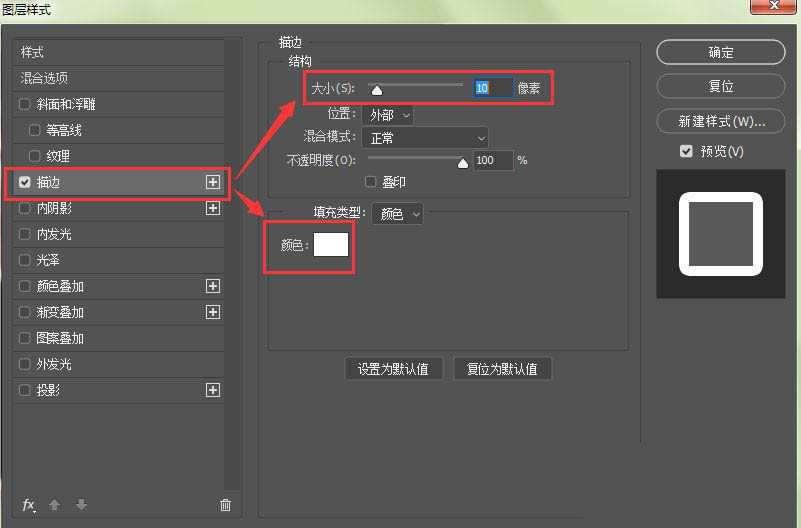The width and height of the screenshot is (801, 528).
Task: Open the 内发光 settings row
Action: tap(119, 234)
